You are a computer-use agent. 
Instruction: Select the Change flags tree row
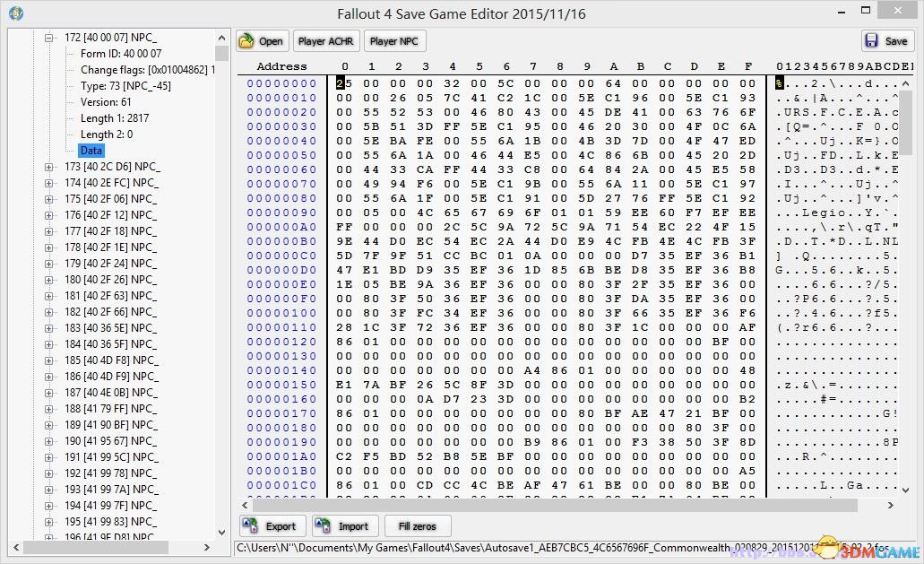coord(147,70)
